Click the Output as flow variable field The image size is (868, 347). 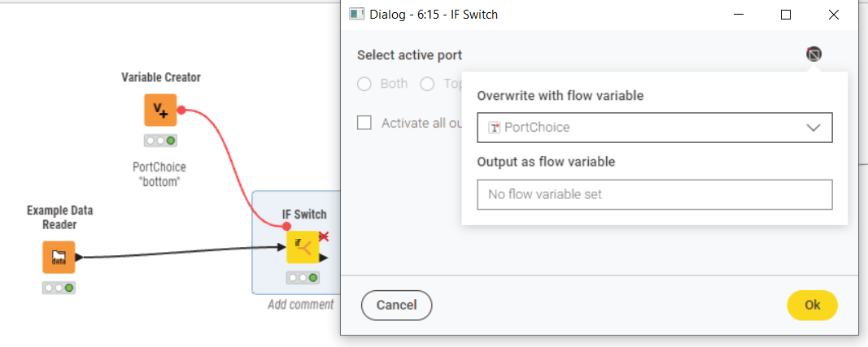tap(654, 194)
